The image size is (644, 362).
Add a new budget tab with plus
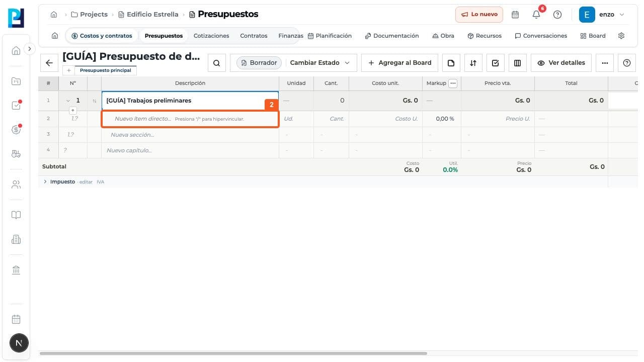point(69,70)
